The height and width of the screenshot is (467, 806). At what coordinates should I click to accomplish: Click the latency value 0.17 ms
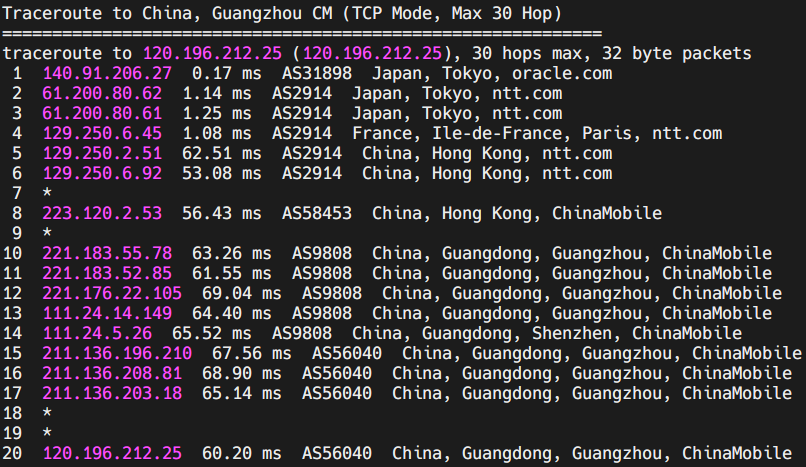point(227,73)
